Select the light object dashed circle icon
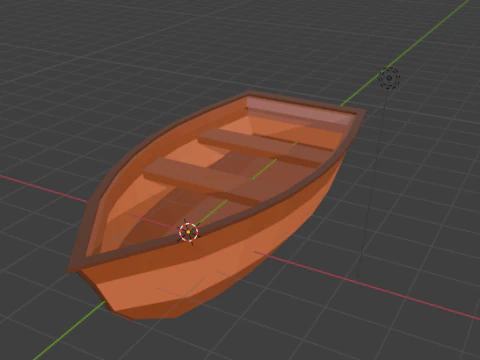 (x=389, y=78)
